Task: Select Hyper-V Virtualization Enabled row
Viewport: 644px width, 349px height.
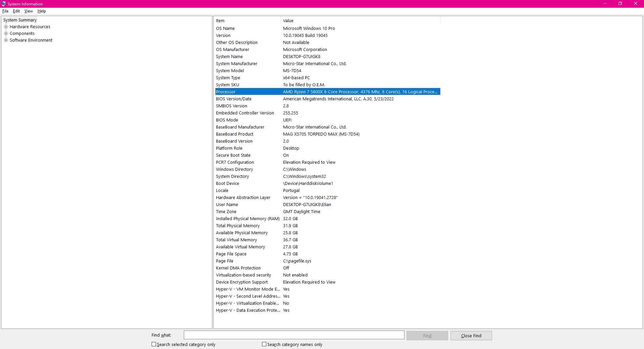Action: click(x=328, y=303)
